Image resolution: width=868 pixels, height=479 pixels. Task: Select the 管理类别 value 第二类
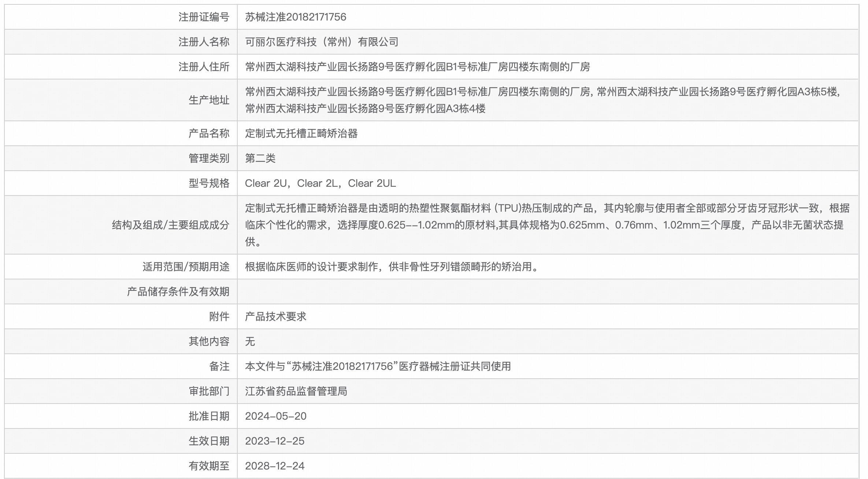[261, 158]
